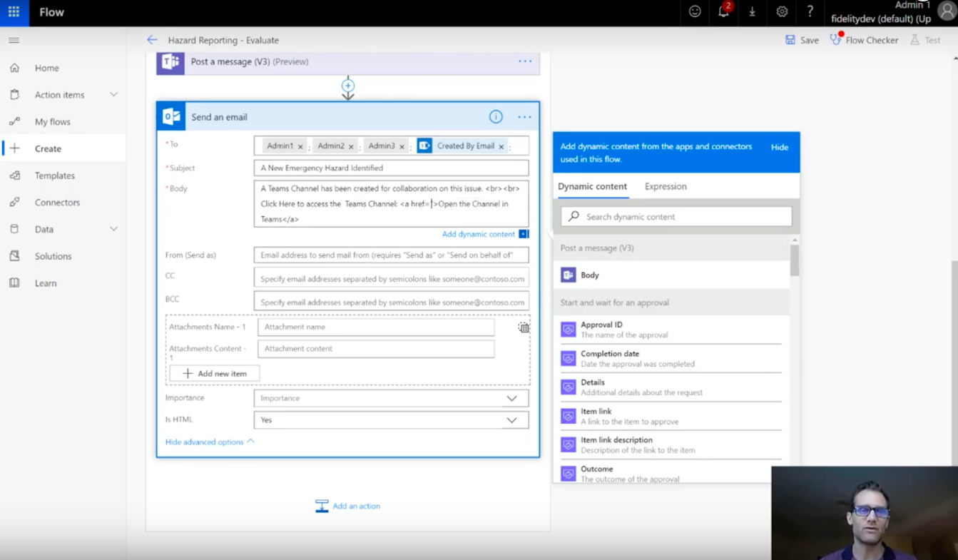
Task: Collapse the sidebar hamburger menu
Action: pos(14,41)
